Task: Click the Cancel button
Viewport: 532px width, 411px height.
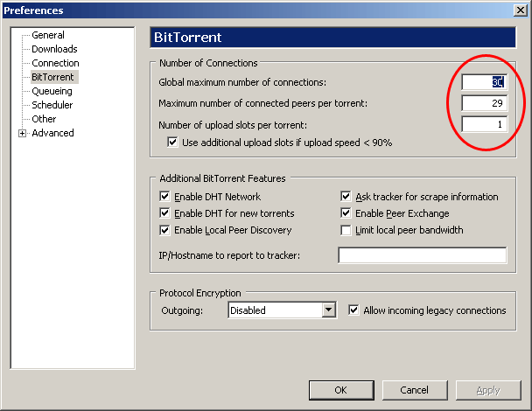Action: coord(415,390)
